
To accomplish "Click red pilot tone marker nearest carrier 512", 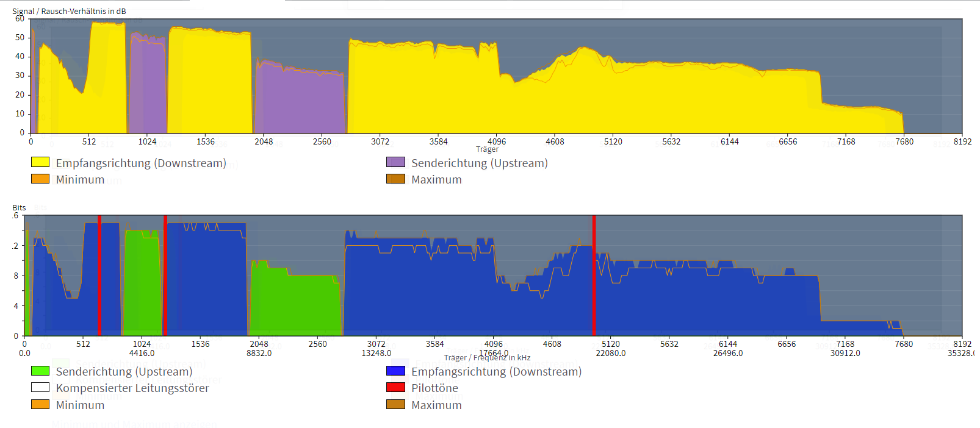I will coord(99,275).
